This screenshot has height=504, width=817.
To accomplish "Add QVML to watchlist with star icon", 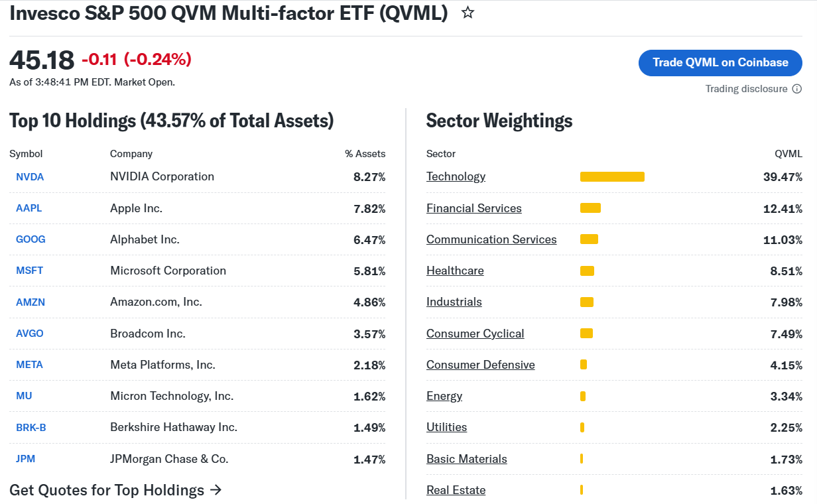I will tap(468, 13).
